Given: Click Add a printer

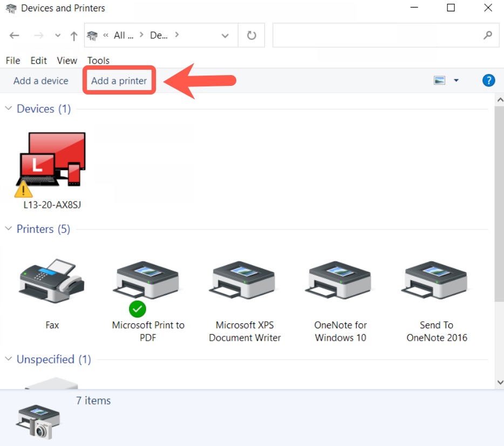Looking at the screenshot, I should point(119,80).
